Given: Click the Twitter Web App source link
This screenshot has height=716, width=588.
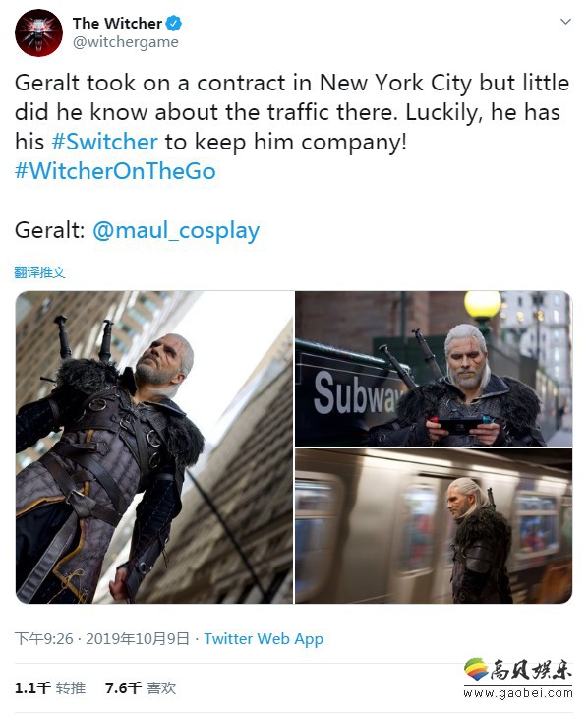Looking at the screenshot, I should pyautogui.click(x=264, y=639).
